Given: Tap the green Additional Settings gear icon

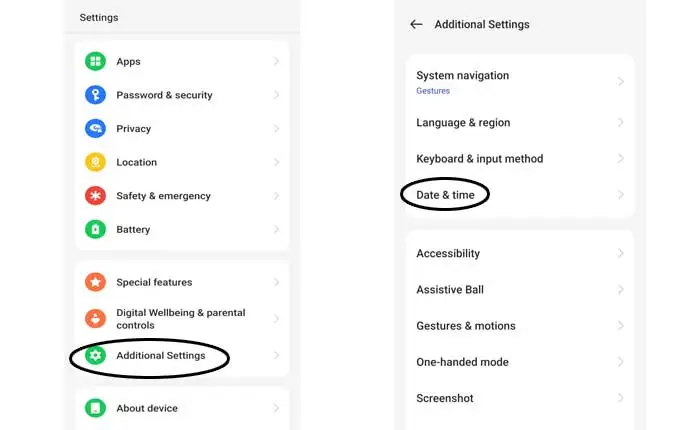Looking at the screenshot, I should [96, 356].
